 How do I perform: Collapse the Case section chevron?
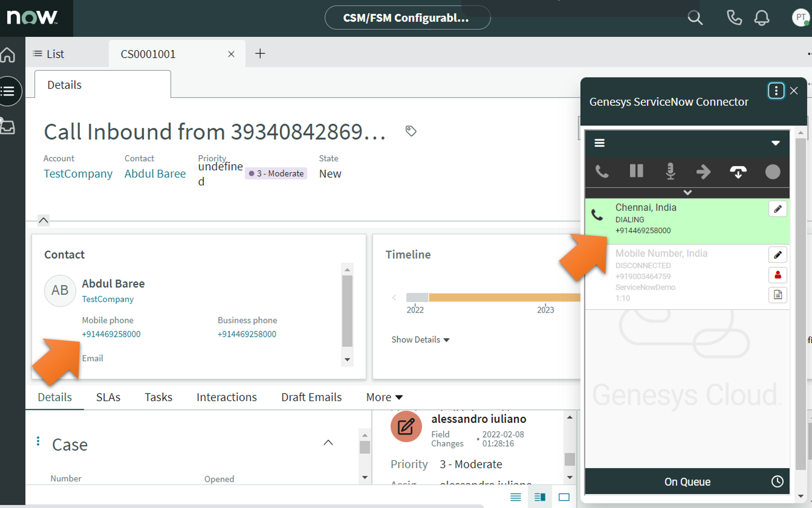click(328, 443)
